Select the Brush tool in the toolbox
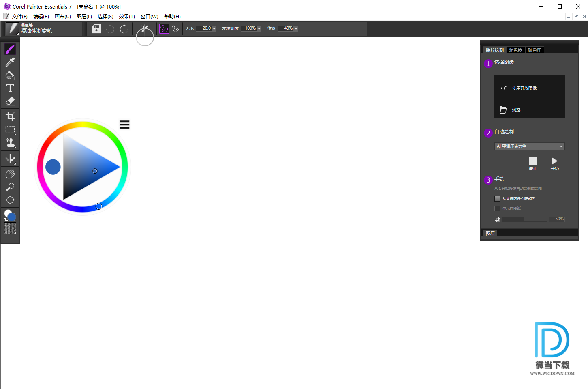Screen dimensions: 588x389 click(10, 49)
